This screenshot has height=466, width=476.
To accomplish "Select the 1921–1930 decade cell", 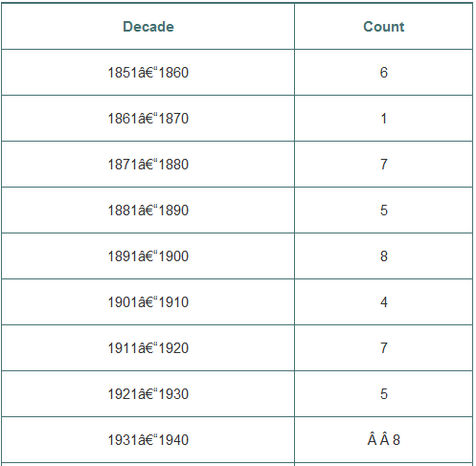I will pyautogui.click(x=148, y=394).
